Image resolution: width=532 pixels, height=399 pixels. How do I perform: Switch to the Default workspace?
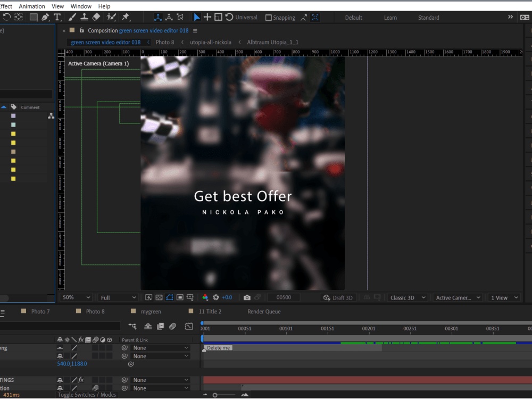point(354,18)
